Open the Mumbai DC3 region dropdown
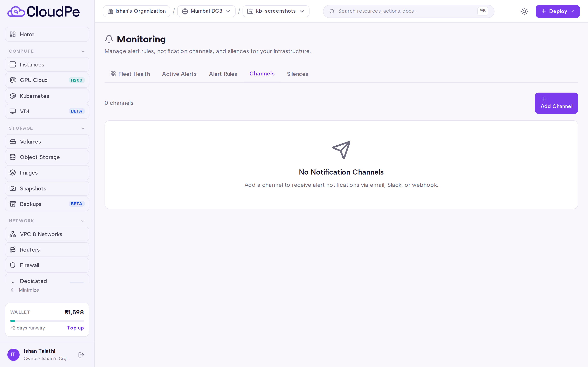The width and height of the screenshot is (588, 367). click(206, 11)
